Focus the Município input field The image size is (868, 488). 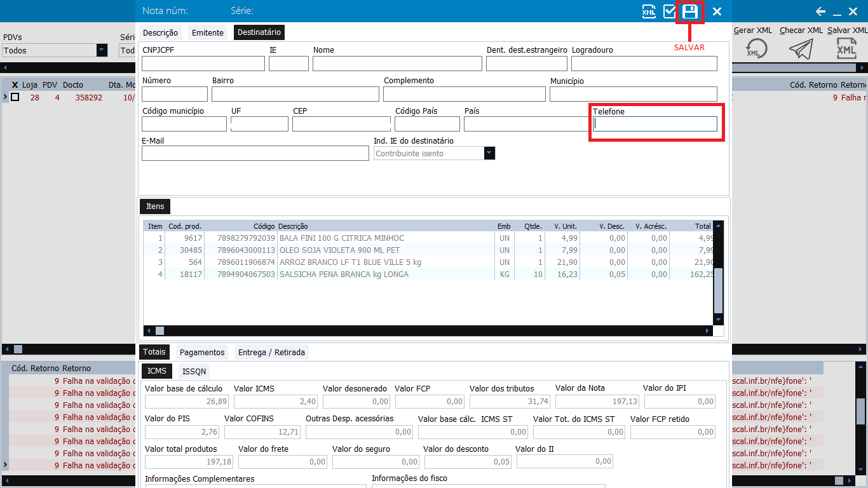(x=634, y=94)
